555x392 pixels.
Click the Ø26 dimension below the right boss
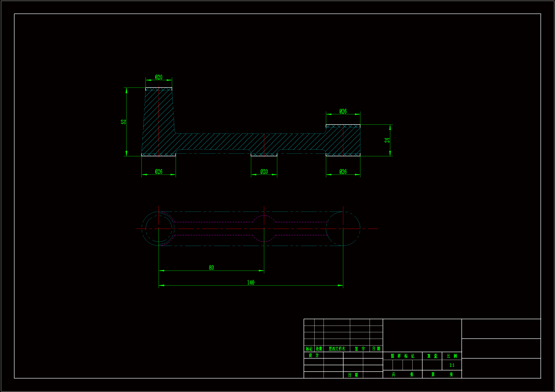tap(343, 172)
